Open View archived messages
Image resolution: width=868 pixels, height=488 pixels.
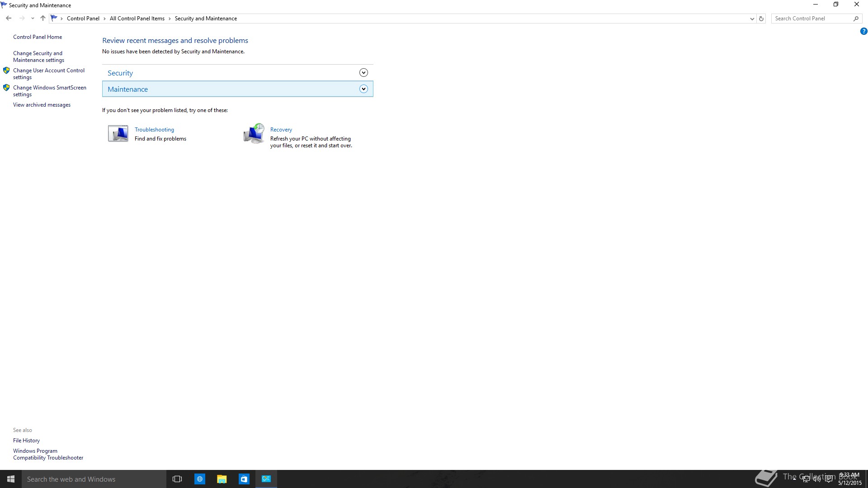tap(42, 105)
